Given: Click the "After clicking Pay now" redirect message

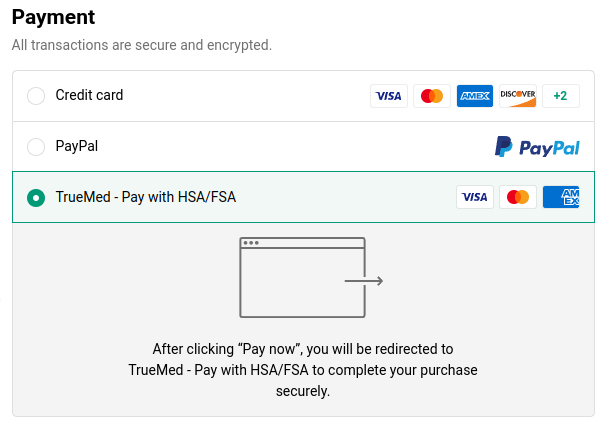Looking at the screenshot, I should click(303, 370).
